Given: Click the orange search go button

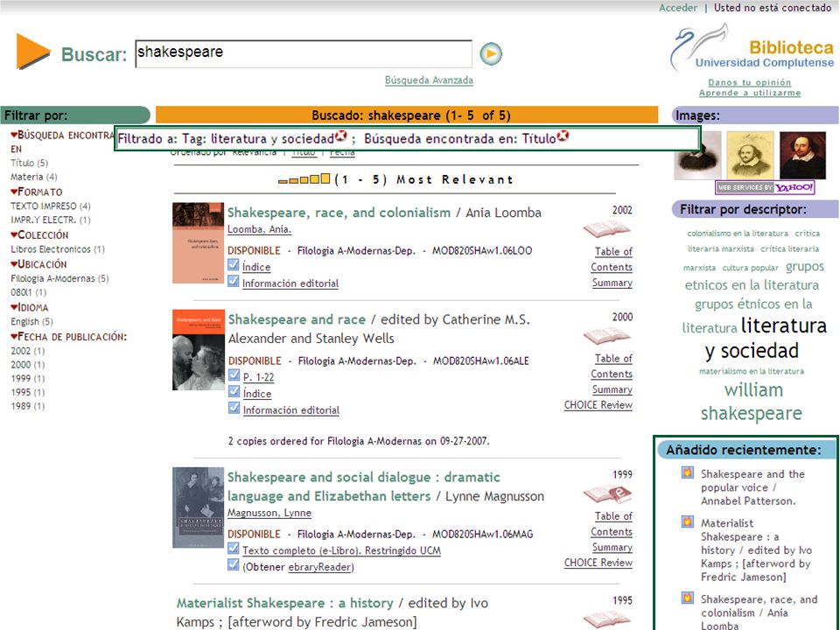Looking at the screenshot, I should coord(491,53).
